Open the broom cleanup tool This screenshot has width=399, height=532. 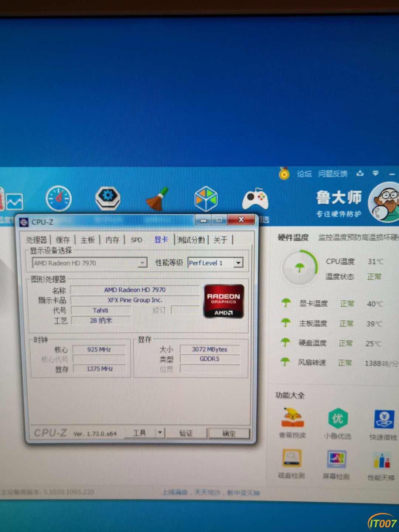[x=157, y=199]
